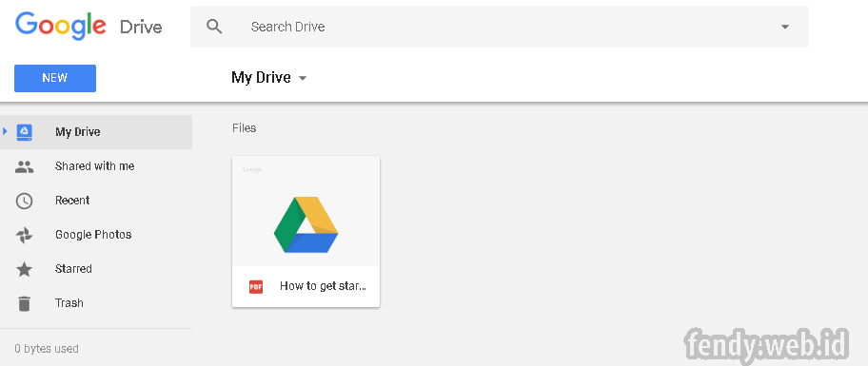Open search options dropdown arrow
The width and height of the screenshot is (868, 366).
click(785, 27)
